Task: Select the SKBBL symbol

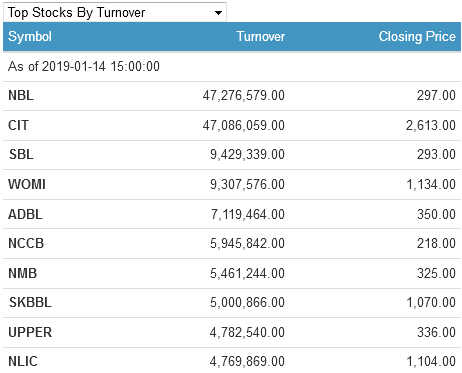Action: click(30, 302)
